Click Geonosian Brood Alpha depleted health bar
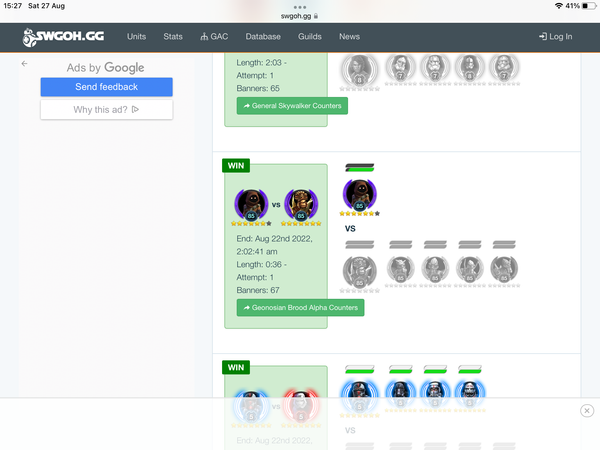This screenshot has height=450, width=600. (359, 245)
